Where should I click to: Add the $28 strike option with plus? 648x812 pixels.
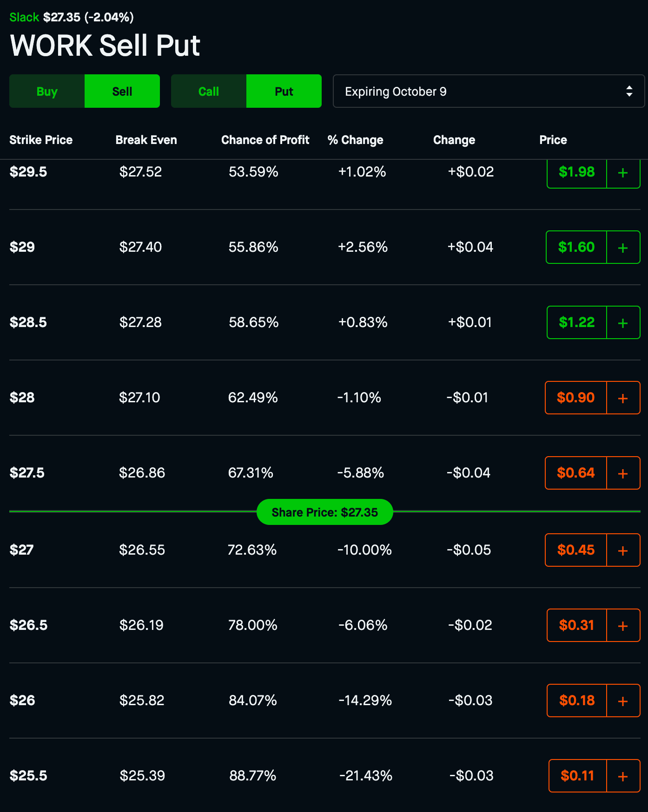pyautogui.click(x=623, y=398)
